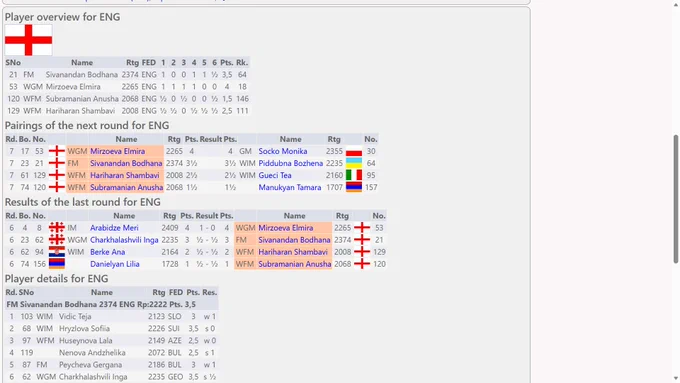The image size is (680, 383).
Task: Click the 'FM Sivanandan Bodhana 2374 ENG Rp:2222' row
Action: click(x=111, y=304)
